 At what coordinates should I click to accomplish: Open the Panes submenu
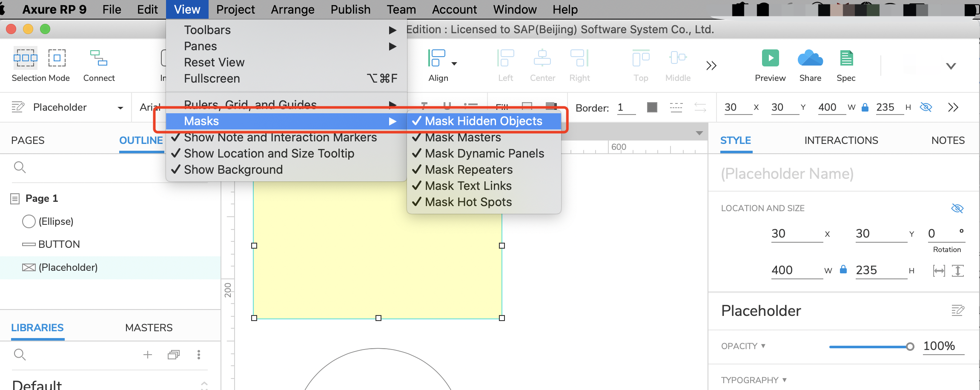tap(286, 46)
